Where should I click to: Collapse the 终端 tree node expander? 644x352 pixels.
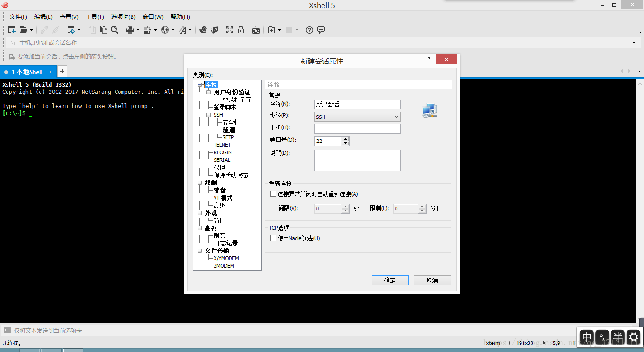point(200,183)
